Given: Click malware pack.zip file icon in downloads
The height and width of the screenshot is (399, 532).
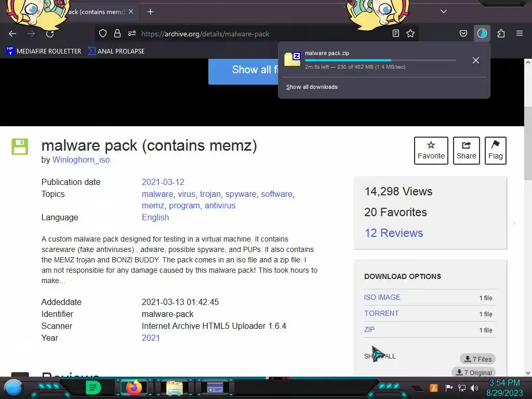Looking at the screenshot, I should [x=292, y=59].
